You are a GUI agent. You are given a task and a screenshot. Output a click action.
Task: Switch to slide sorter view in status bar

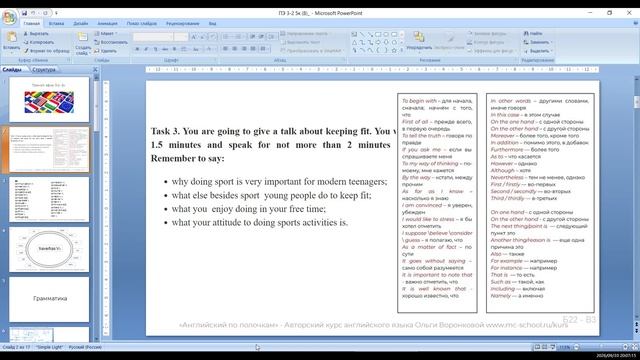544,347
